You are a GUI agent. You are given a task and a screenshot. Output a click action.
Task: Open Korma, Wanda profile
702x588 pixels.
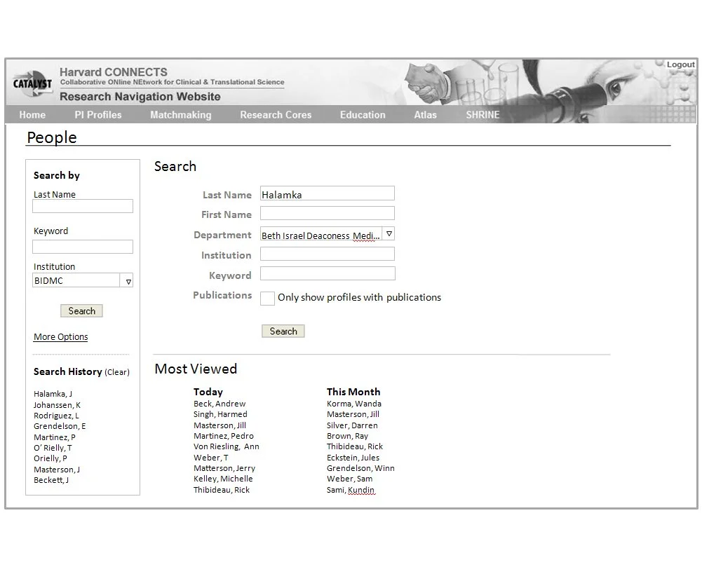(354, 404)
